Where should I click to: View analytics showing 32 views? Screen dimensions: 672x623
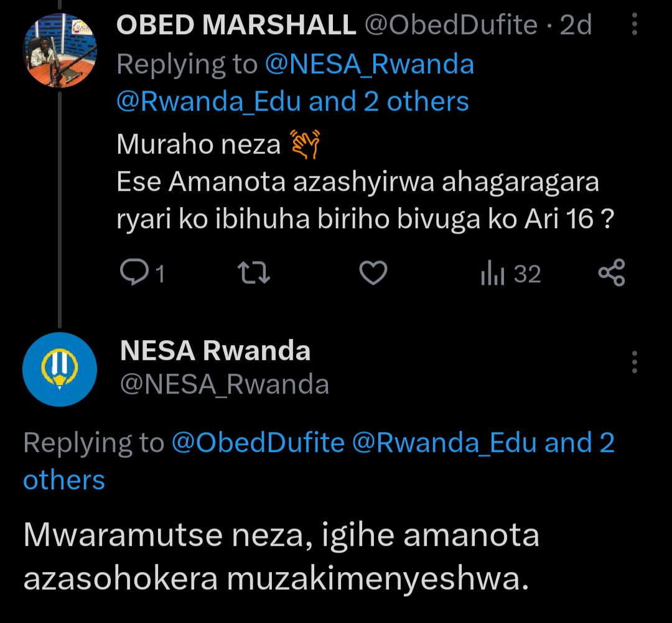coord(511,274)
